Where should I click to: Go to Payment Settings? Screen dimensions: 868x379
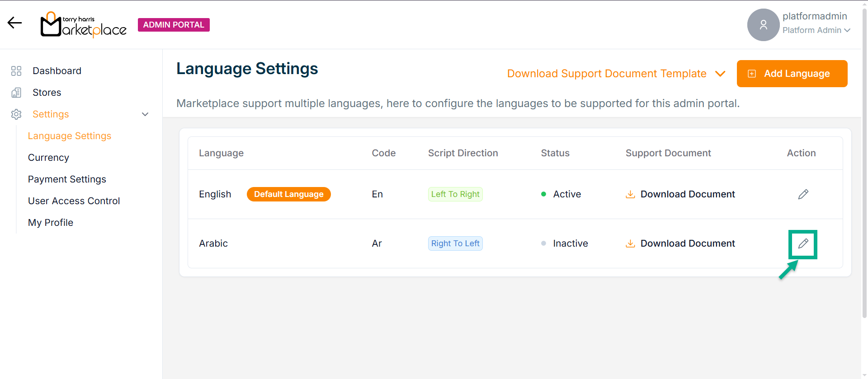(67, 179)
